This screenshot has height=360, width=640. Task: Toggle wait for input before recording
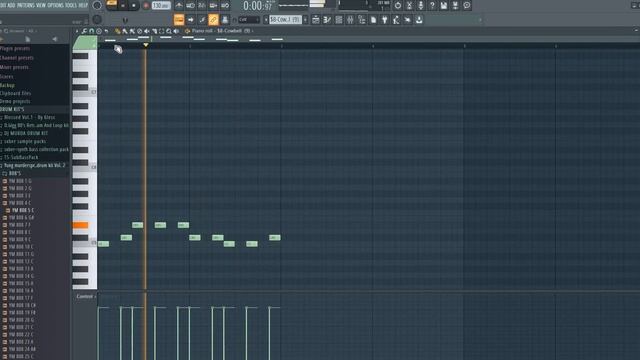pos(191,5)
